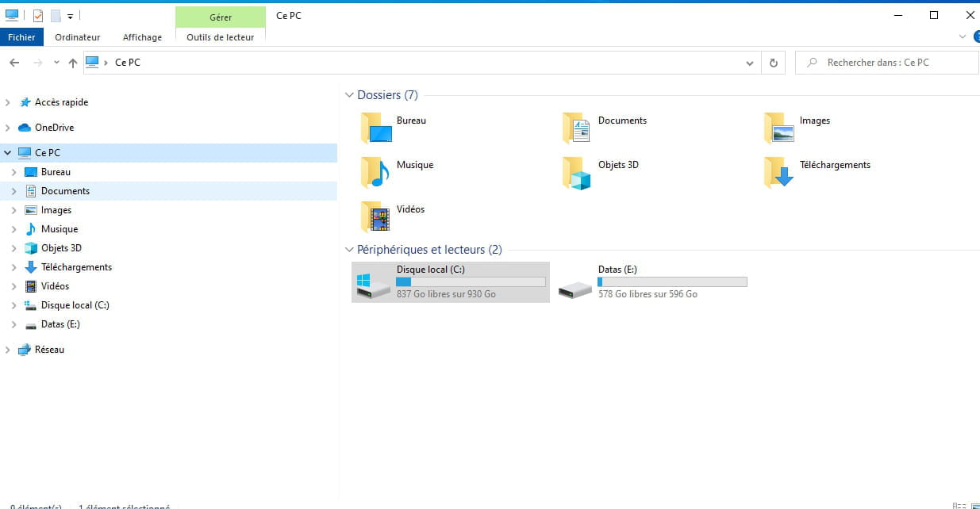Viewport: 980px width, 509px height.
Task: Collapse the Ce PC tree node
Action: (8, 153)
